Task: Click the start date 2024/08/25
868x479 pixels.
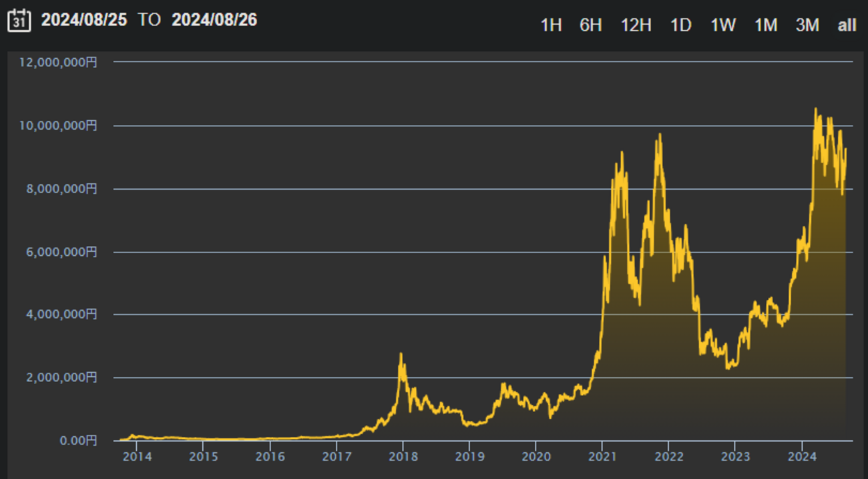Action: tap(83, 20)
